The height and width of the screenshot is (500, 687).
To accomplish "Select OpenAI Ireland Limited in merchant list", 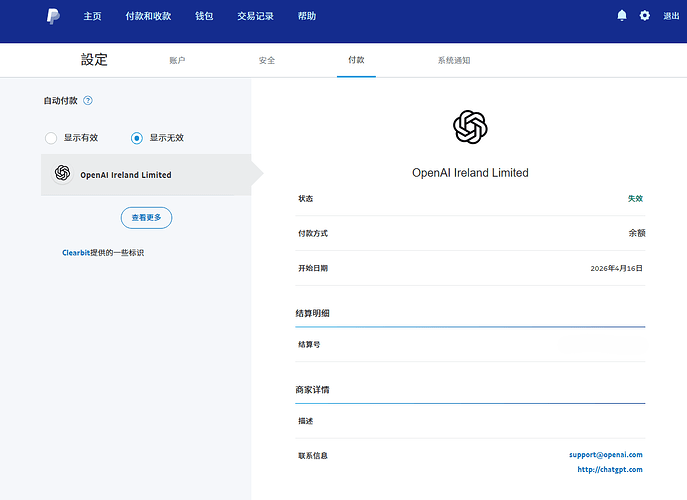I will [146, 174].
